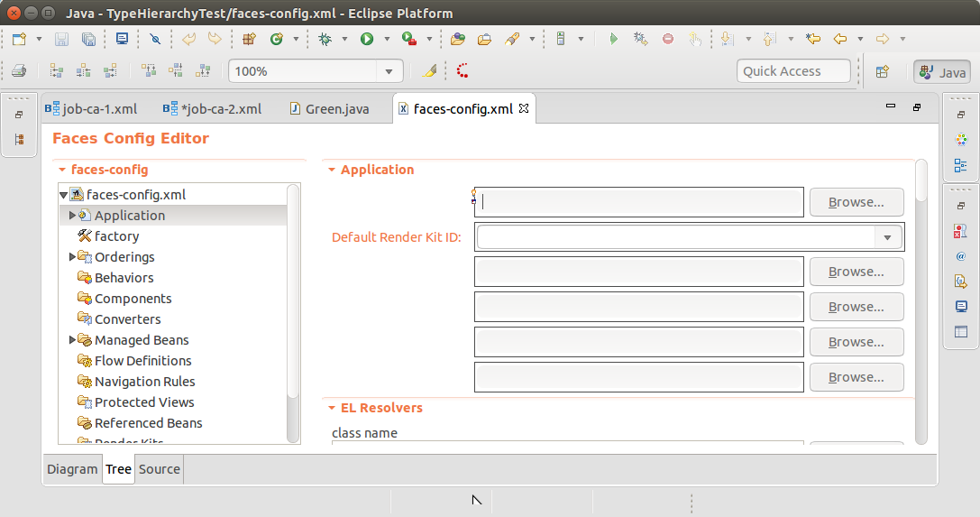This screenshot has height=517, width=980.
Task: Open the Default Render Kit ID dropdown
Action: coord(887,237)
